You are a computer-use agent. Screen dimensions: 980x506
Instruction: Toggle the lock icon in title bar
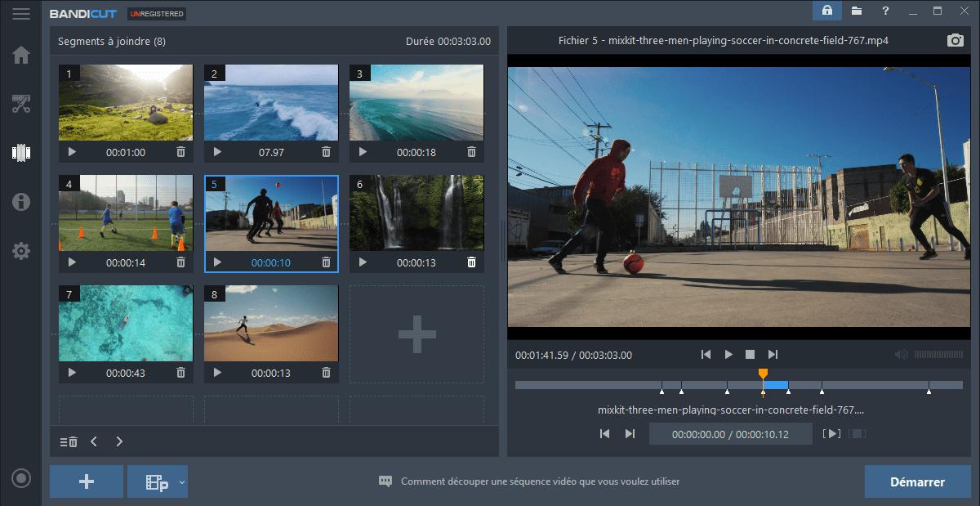(827, 11)
